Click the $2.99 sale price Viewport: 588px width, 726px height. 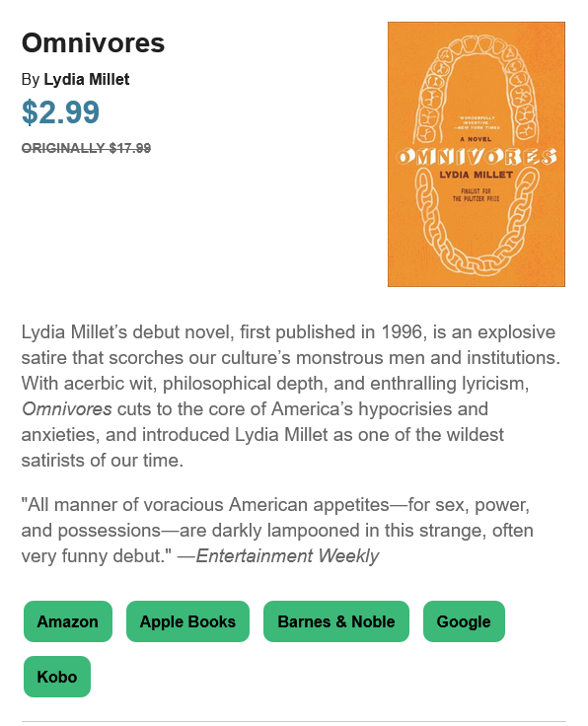tap(60, 112)
